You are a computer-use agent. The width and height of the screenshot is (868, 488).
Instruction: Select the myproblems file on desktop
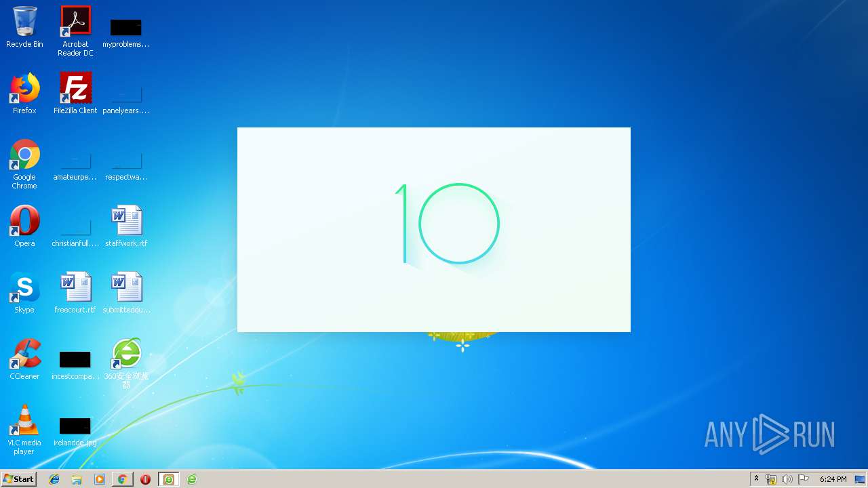click(x=125, y=33)
